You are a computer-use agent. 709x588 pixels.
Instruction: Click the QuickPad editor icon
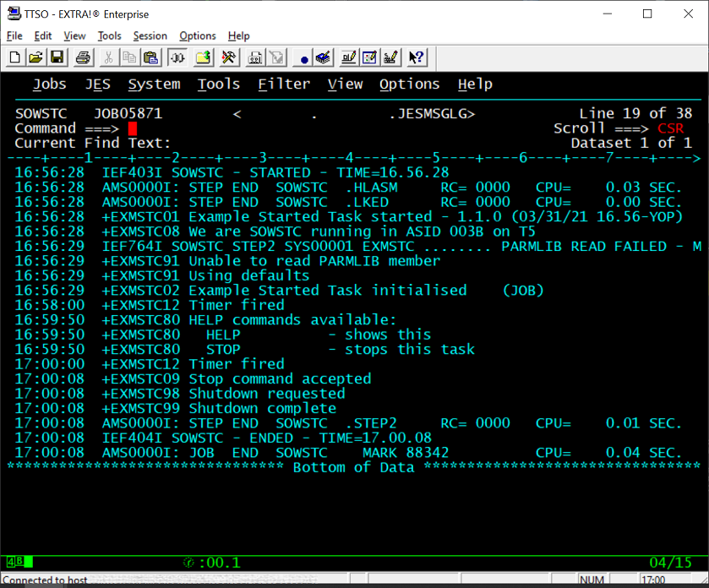point(369,57)
